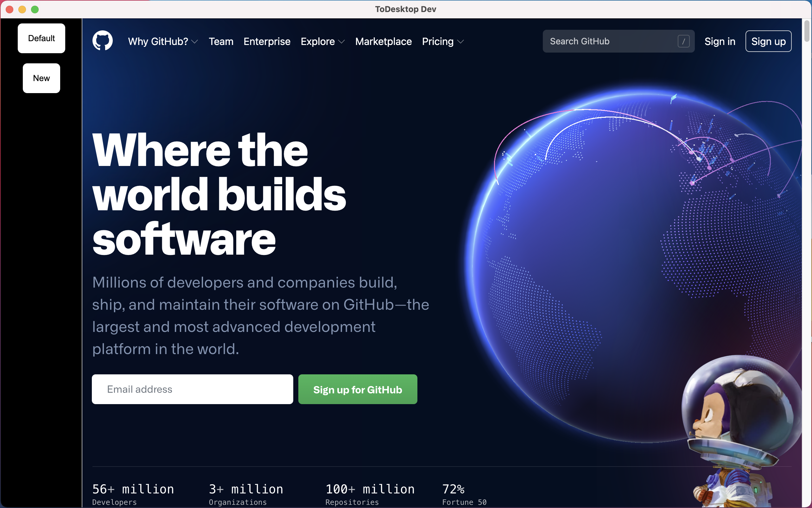Go to the Marketplace
This screenshot has height=508, width=812.
(x=383, y=41)
